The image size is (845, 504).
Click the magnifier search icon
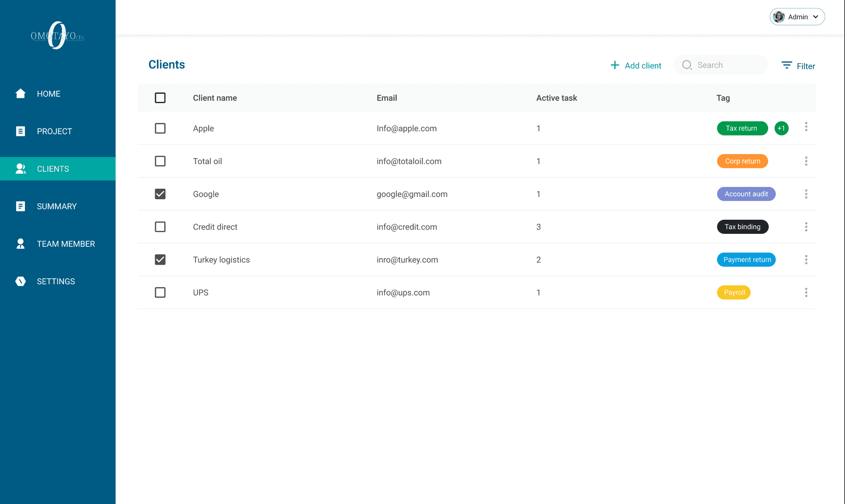coord(687,65)
